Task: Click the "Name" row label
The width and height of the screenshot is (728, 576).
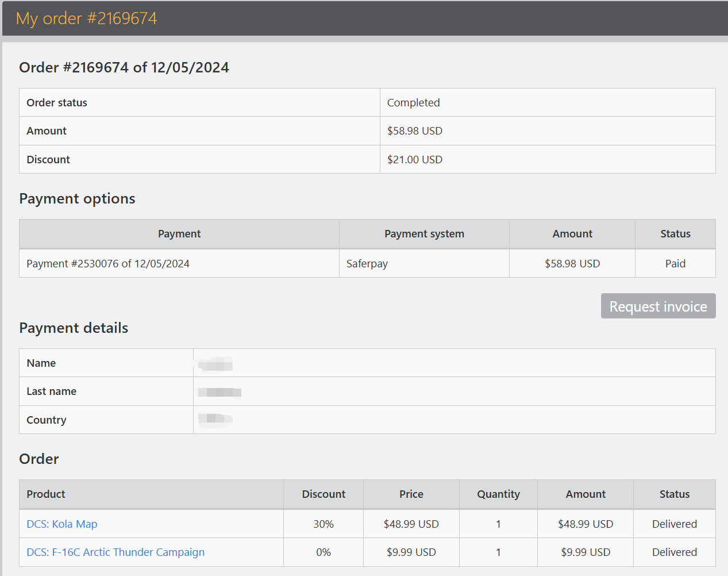Action: point(41,363)
